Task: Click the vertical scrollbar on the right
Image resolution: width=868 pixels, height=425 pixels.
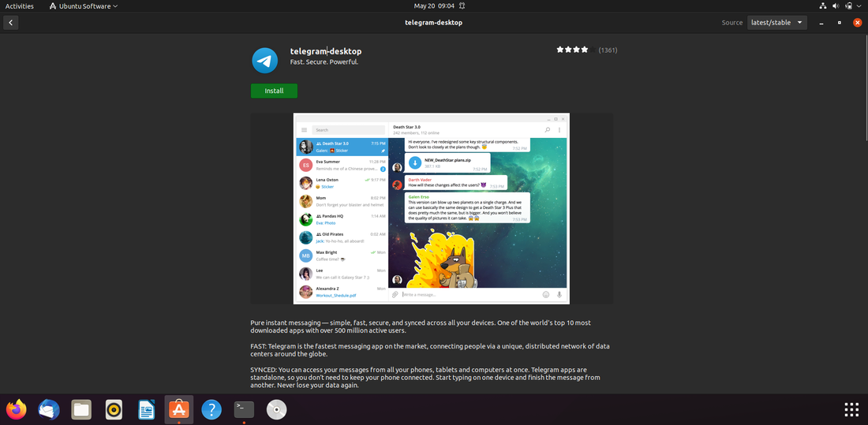Action: point(866,87)
